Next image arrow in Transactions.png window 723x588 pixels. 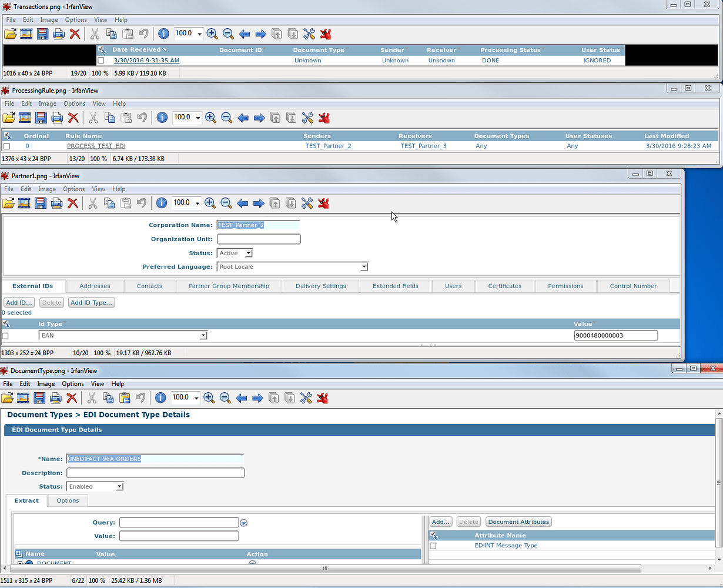260,34
